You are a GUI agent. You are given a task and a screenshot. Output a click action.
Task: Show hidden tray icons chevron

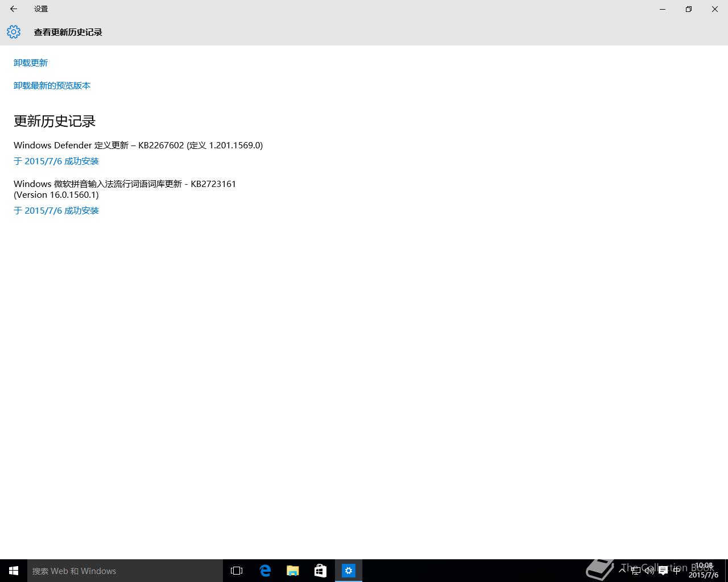coord(622,571)
